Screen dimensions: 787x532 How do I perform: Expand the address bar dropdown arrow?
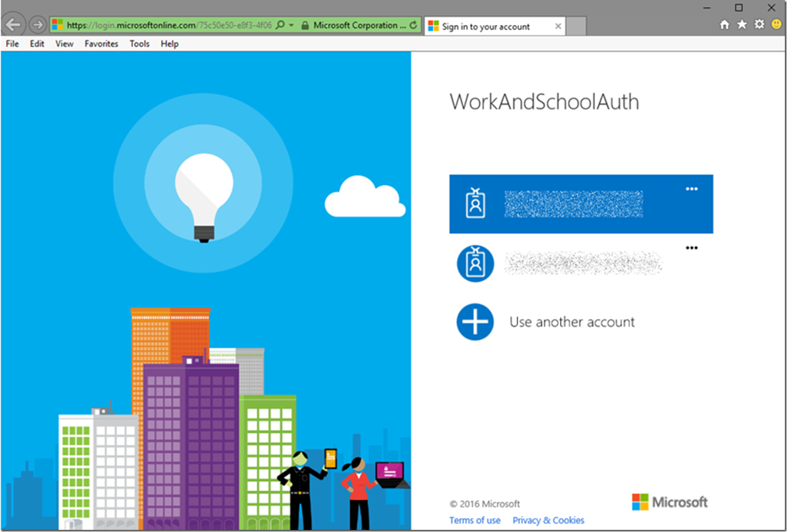point(291,25)
